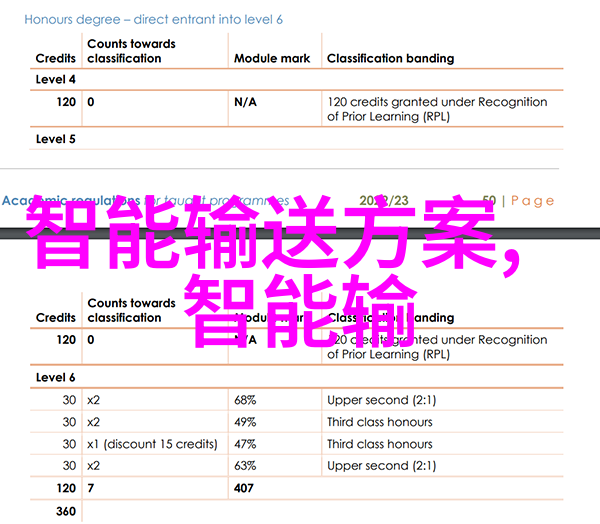600x524 pixels.
Task: Select the '49%' module mark
Action: pos(245,422)
